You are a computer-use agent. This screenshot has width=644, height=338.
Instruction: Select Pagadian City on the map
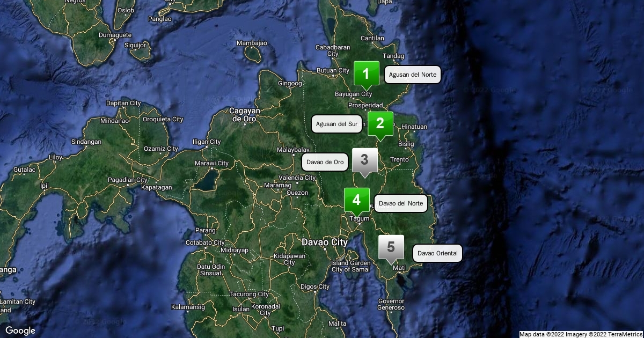click(x=128, y=180)
